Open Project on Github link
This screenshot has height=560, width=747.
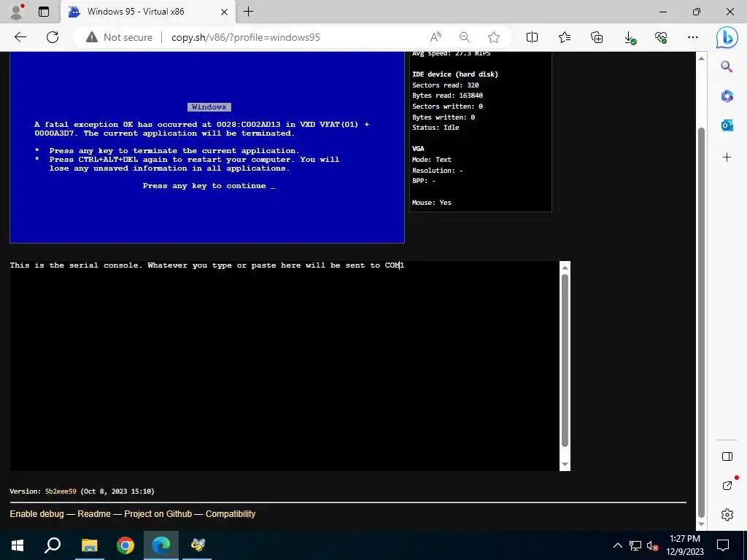tap(158, 514)
